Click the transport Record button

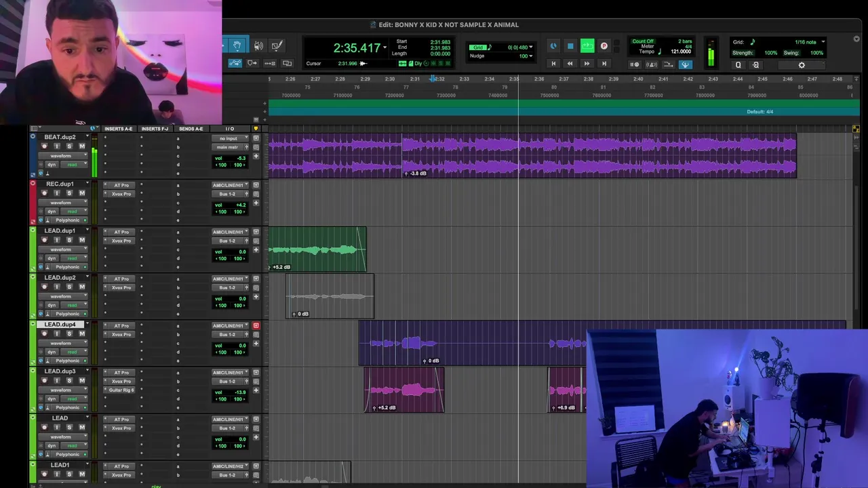coord(604,46)
